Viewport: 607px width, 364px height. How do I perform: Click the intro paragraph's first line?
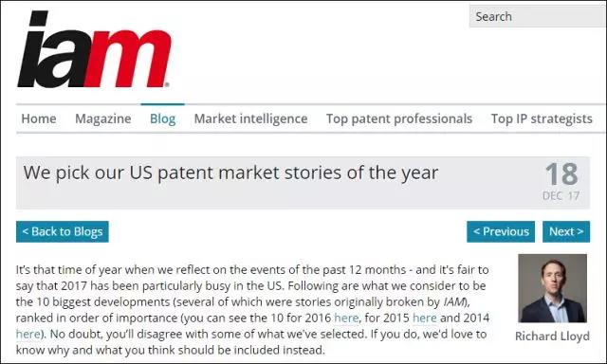coord(252,269)
